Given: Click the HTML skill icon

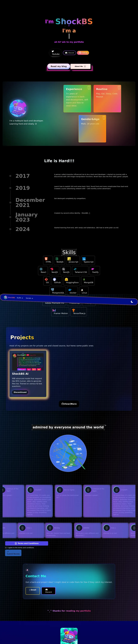Looking at the screenshot, I should pos(46,259).
